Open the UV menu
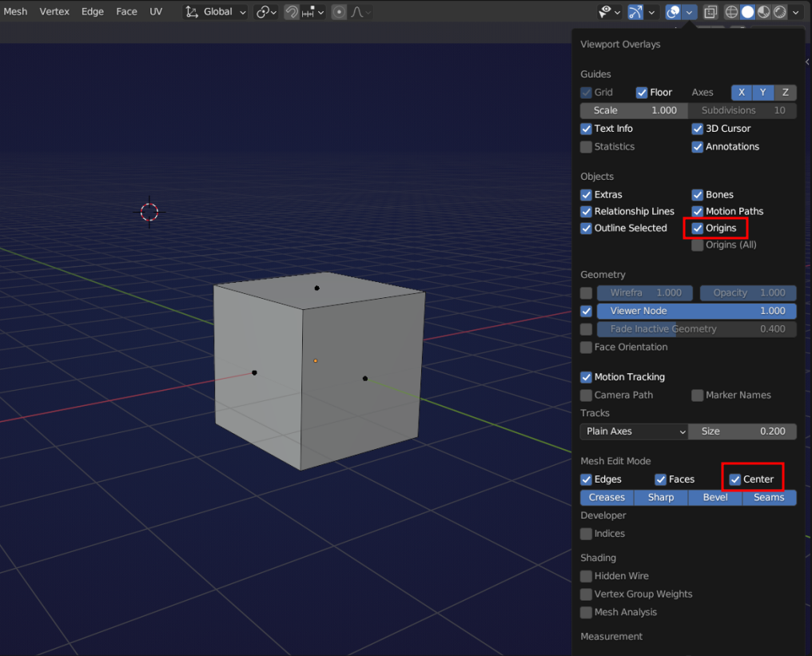This screenshot has width=812, height=656. [156, 12]
